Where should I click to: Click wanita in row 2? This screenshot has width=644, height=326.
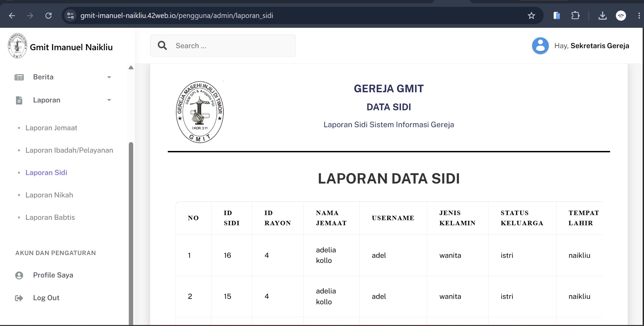point(450,296)
